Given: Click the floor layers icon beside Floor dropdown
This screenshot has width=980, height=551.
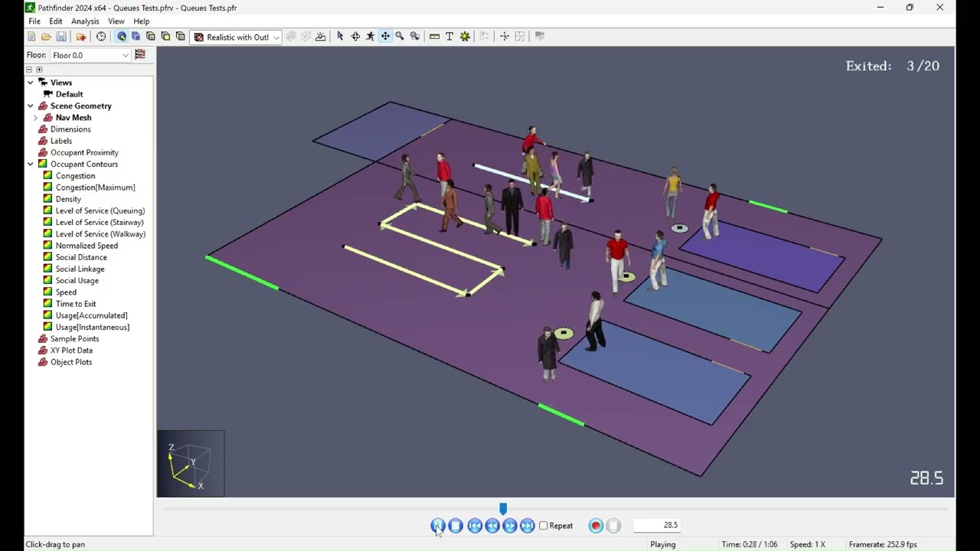Looking at the screenshot, I should pyautogui.click(x=140, y=54).
